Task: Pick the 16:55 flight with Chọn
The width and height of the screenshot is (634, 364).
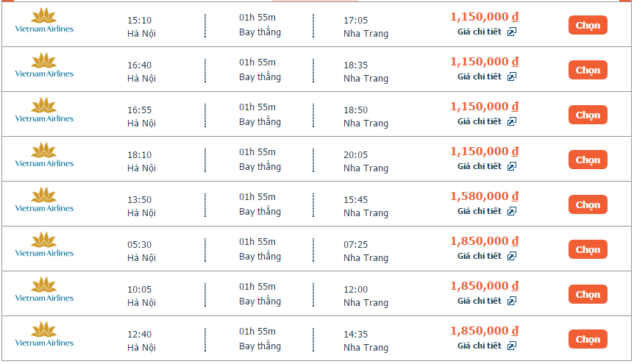Action: [x=588, y=115]
